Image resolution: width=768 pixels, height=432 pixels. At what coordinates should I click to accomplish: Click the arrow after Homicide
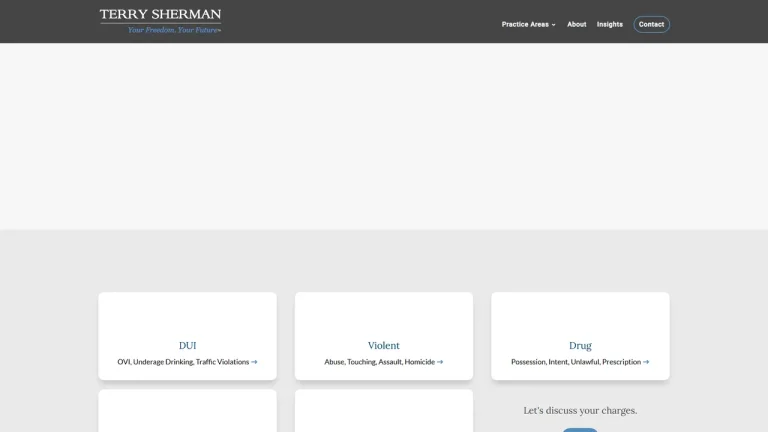point(440,362)
